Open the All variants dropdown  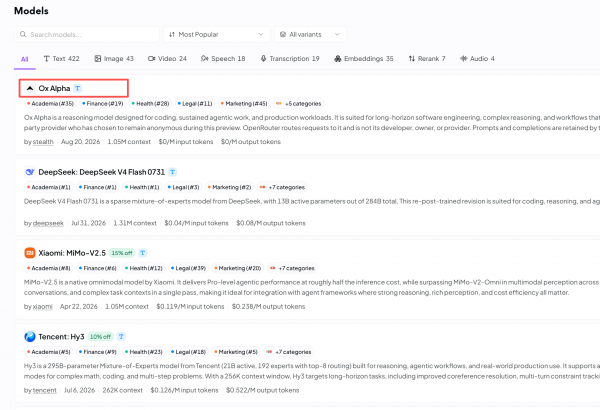coord(310,34)
